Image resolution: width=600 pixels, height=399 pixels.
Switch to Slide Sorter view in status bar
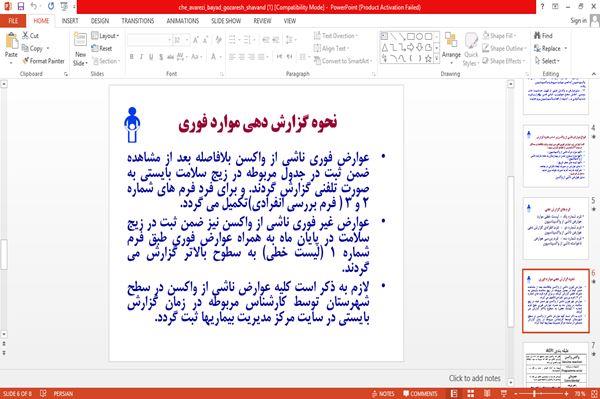coord(471,393)
